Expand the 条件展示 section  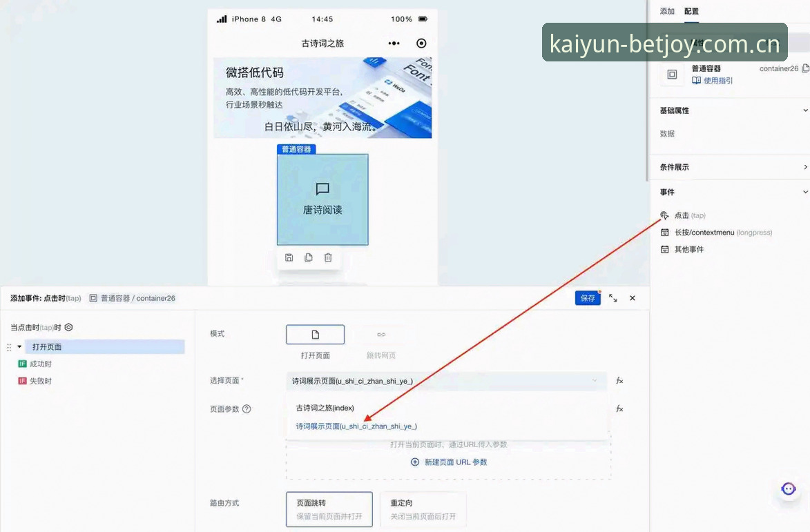click(x=805, y=167)
